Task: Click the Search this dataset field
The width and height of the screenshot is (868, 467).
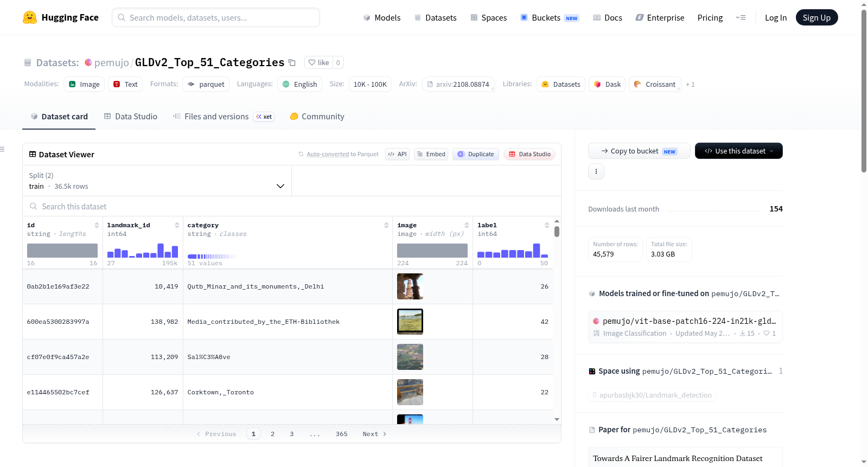Action: [x=292, y=206]
